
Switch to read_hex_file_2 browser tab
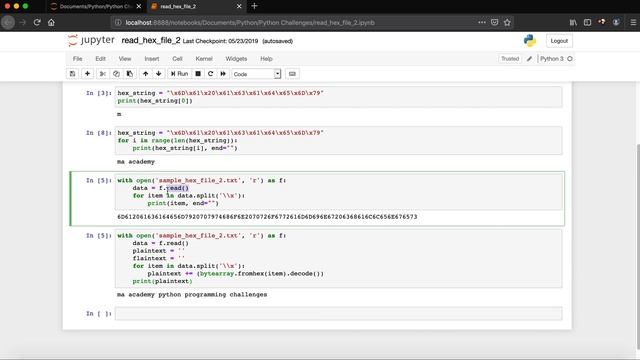(192, 7)
